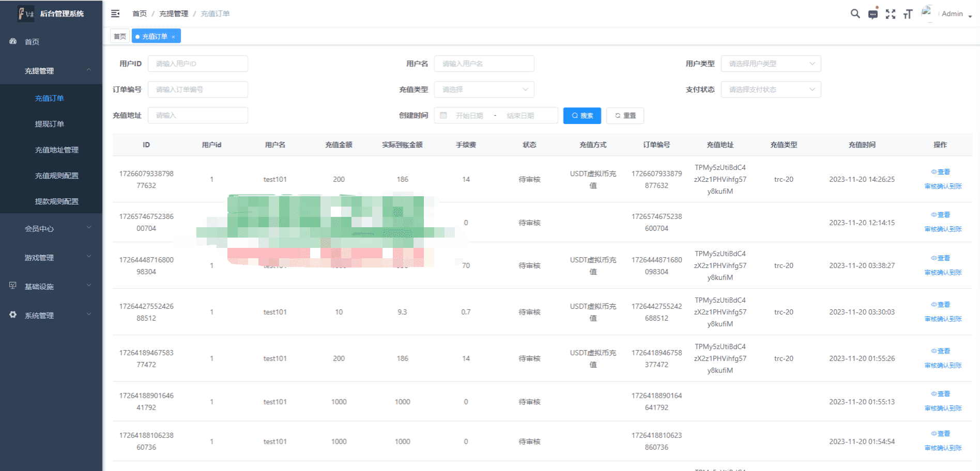Open the messages chat bubble icon
The height and width of the screenshot is (471, 980).
point(872,14)
